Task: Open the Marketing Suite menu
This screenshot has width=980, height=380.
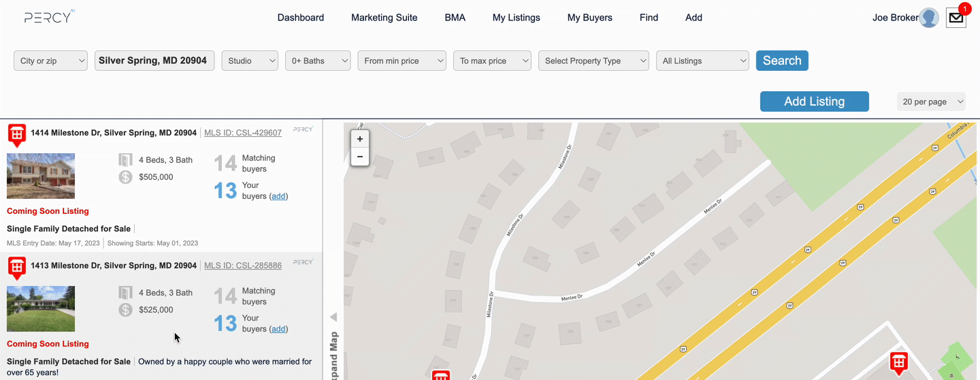Action: 384,18
